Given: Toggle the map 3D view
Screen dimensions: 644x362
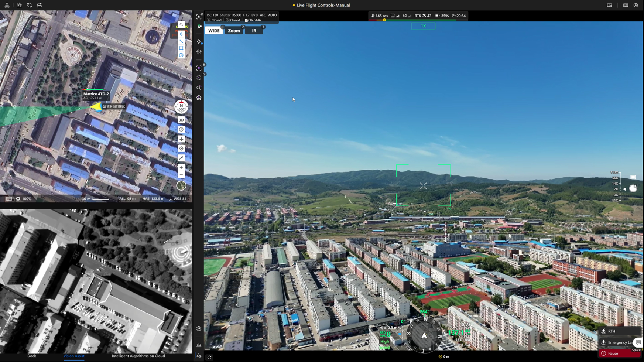Looking at the screenshot, I should click(x=181, y=120).
